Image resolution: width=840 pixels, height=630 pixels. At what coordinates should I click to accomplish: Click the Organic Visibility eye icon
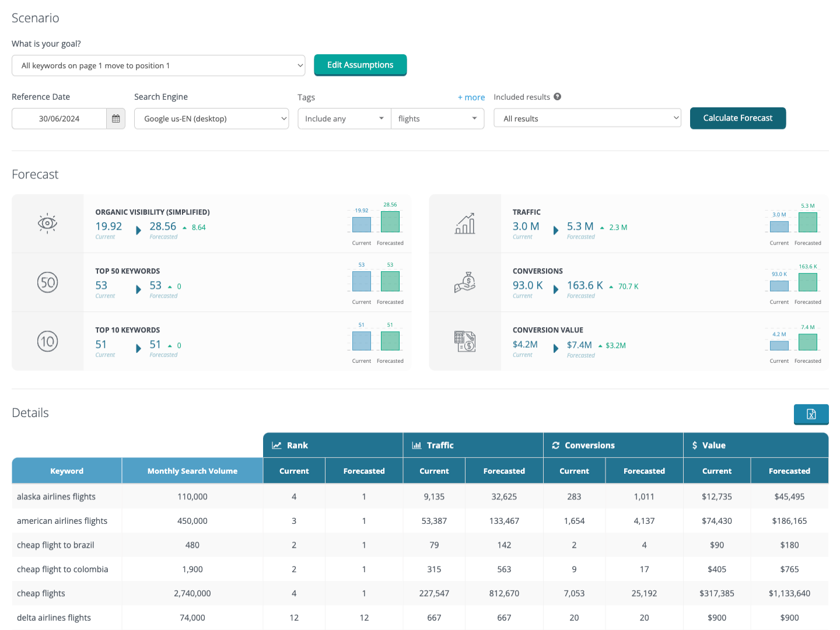click(47, 223)
